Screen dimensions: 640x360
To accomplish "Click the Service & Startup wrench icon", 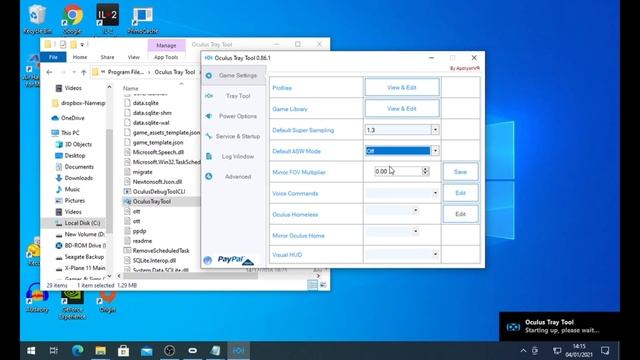I will click(209, 136).
